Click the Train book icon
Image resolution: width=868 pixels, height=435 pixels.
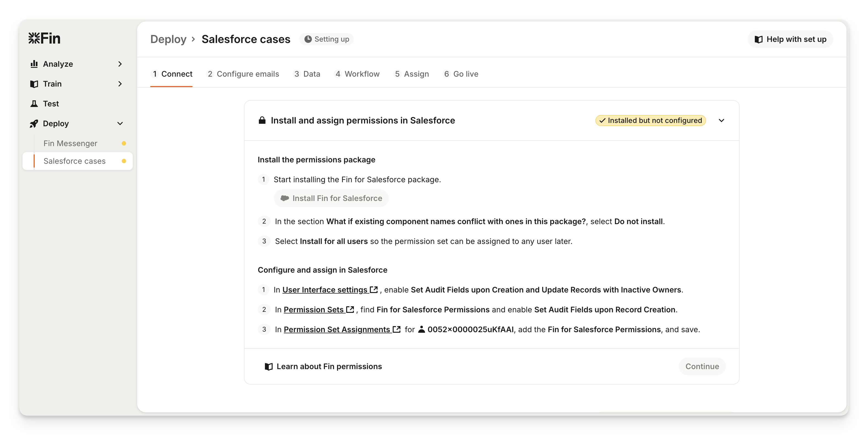(x=34, y=84)
